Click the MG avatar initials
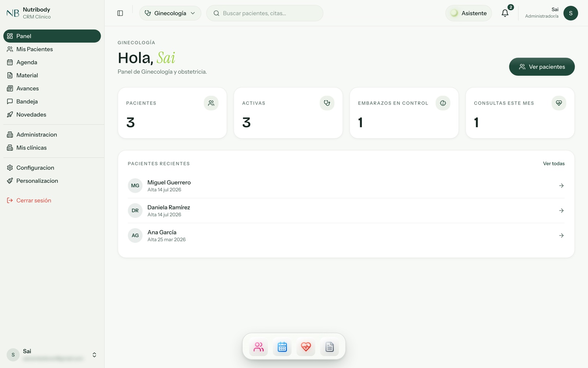The height and width of the screenshot is (368, 588). point(135,186)
